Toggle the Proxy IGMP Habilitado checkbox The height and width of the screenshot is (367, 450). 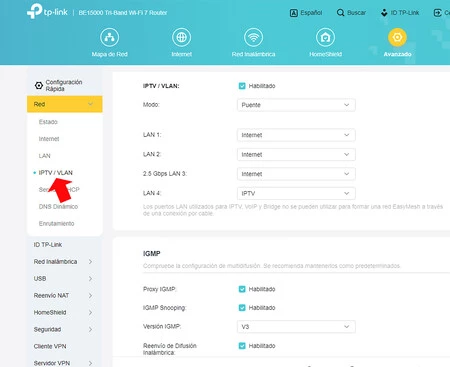242,289
